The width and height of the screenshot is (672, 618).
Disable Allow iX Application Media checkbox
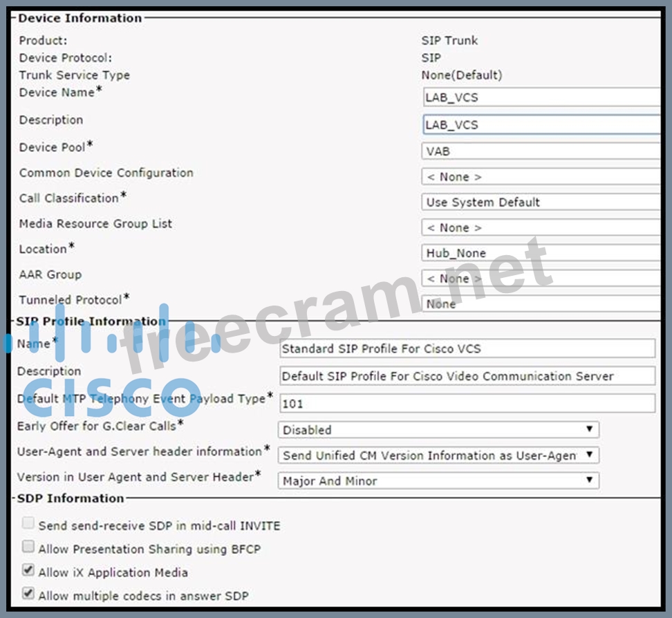[28, 572]
